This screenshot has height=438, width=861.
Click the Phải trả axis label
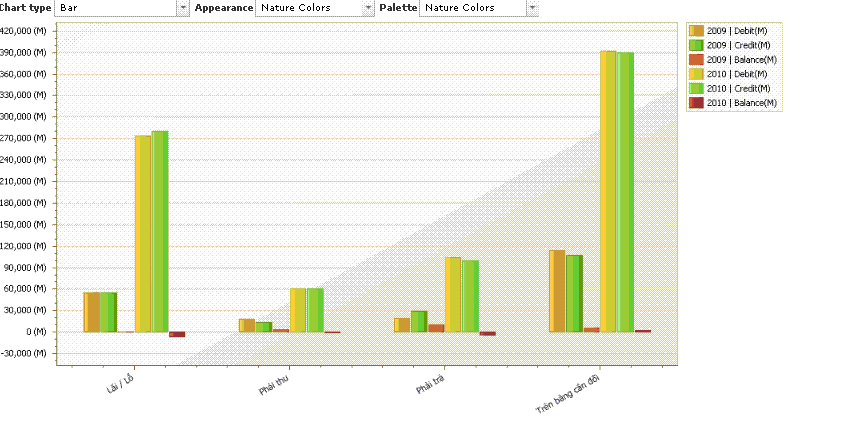click(430, 386)
